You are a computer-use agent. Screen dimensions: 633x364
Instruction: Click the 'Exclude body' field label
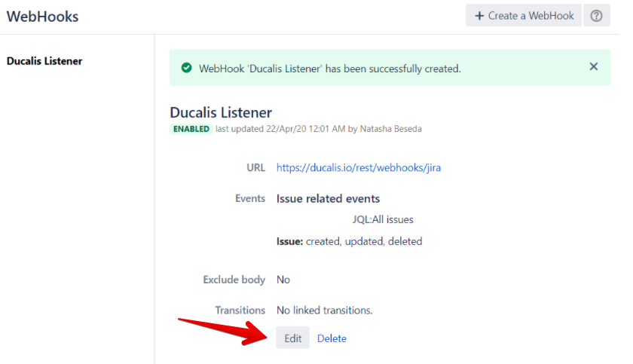(x=234, y=280)
